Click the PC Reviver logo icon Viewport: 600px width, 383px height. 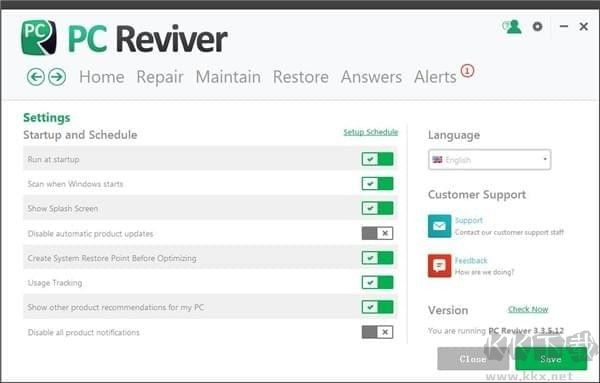[39, 37]
